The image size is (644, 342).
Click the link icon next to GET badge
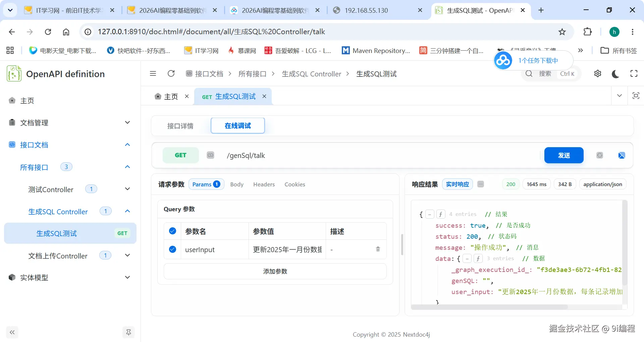[210, 155]
